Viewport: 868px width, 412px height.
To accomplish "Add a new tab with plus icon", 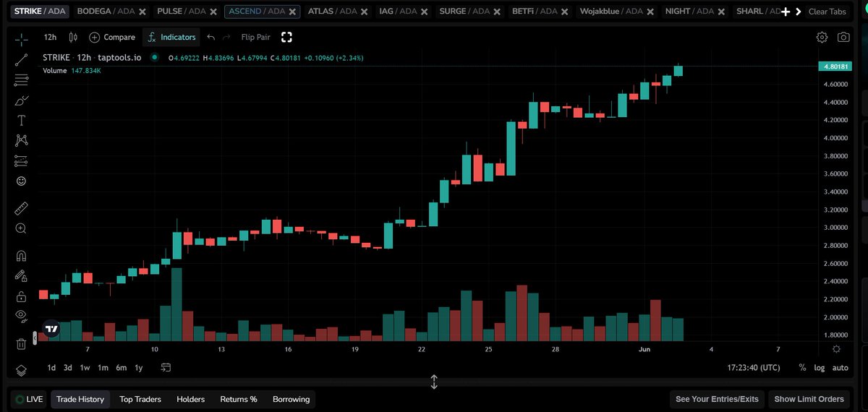I will tap(786, 12).
